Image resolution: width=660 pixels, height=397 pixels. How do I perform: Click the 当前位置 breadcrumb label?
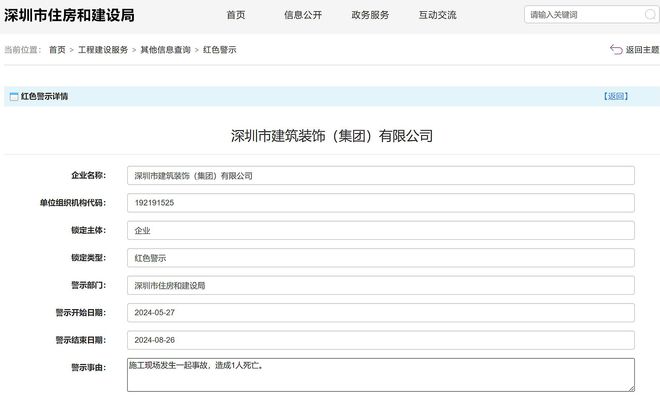pos(23,50)
